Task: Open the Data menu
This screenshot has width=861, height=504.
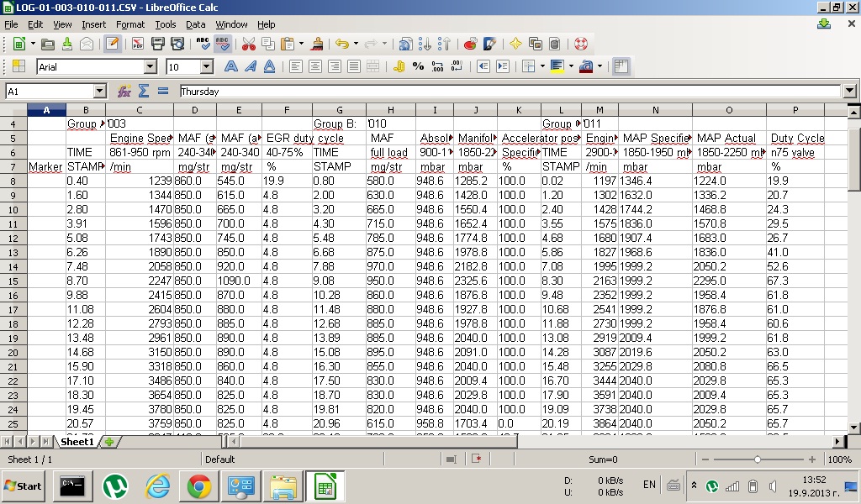Action: [195, 24]
